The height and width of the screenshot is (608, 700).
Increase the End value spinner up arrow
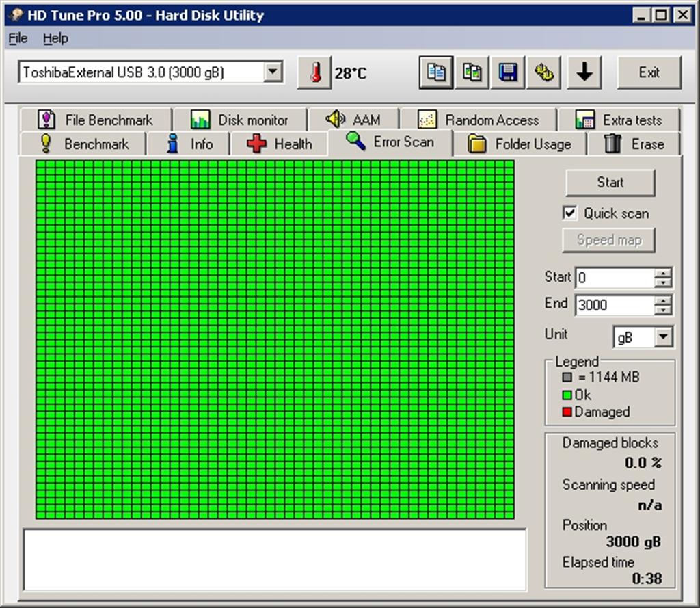click(663, 300)
